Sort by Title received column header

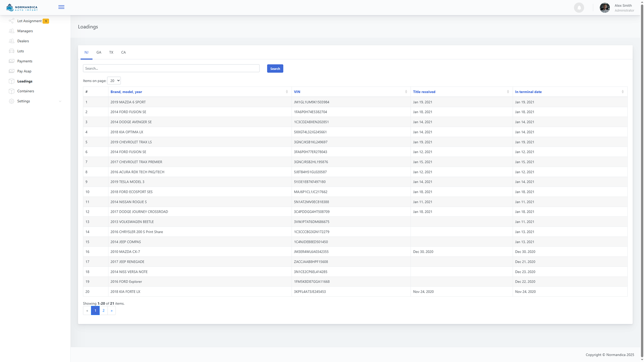[424, 92]
